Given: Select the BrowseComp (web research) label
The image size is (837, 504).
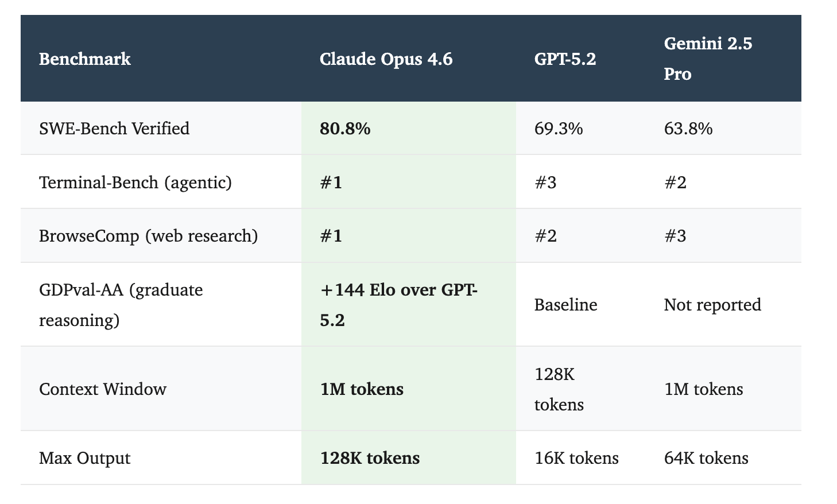Looking at the screenshot, I should coord(149,236).
